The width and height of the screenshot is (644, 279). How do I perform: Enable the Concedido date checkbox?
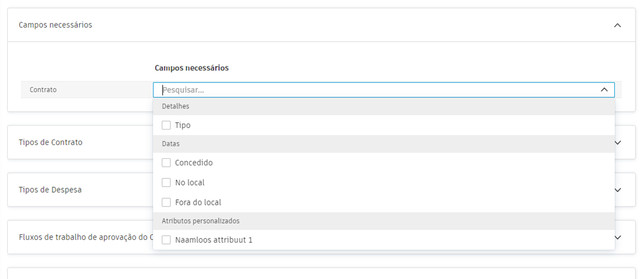166,163
